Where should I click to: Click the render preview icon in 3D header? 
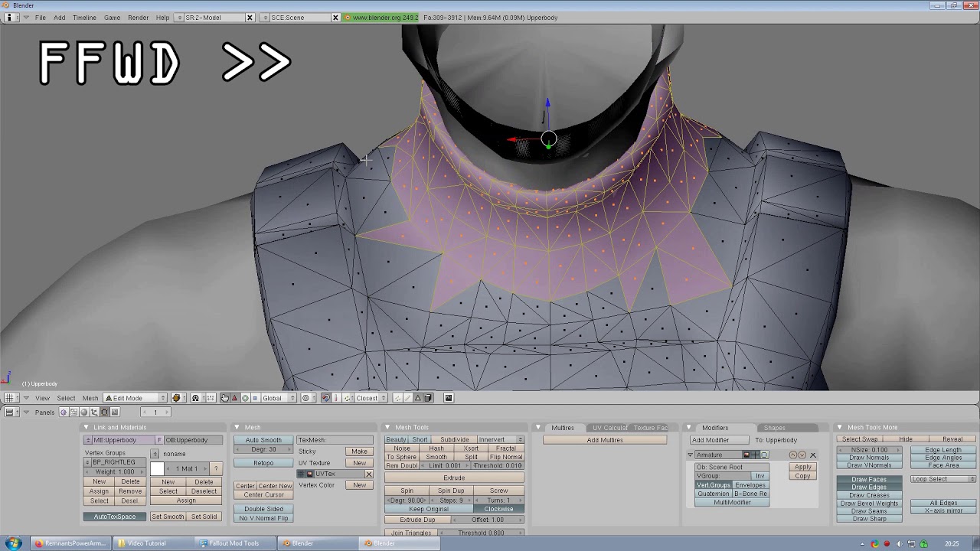click(449, 398)
